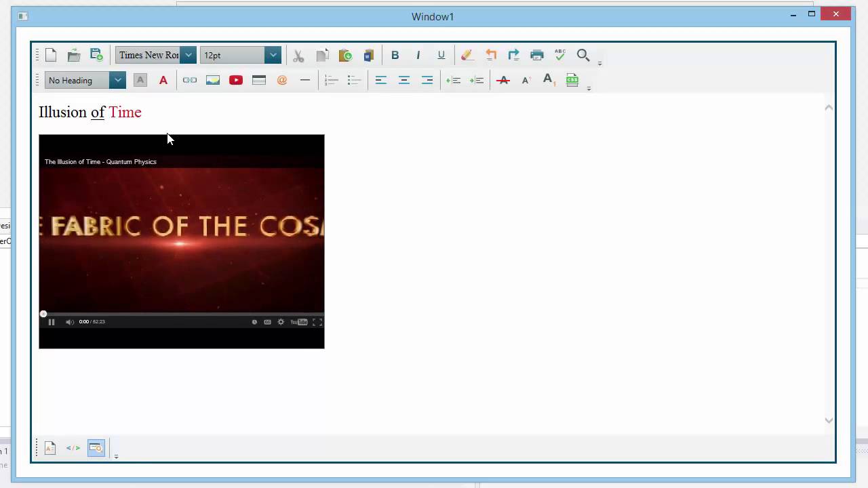868x488 pixels.
Task: Click the underlined word "of"
Action: (98, 112)
